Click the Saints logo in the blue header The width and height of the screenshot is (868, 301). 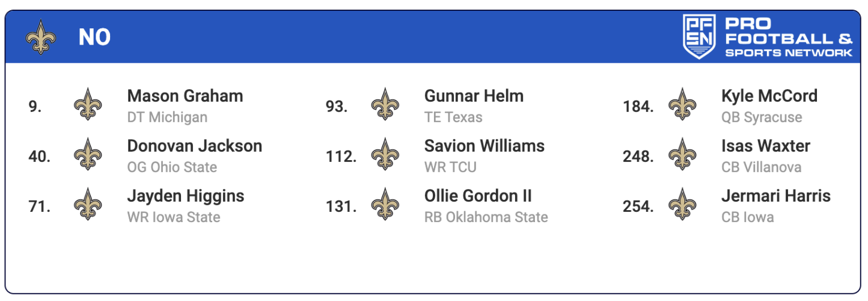(41, 37)
